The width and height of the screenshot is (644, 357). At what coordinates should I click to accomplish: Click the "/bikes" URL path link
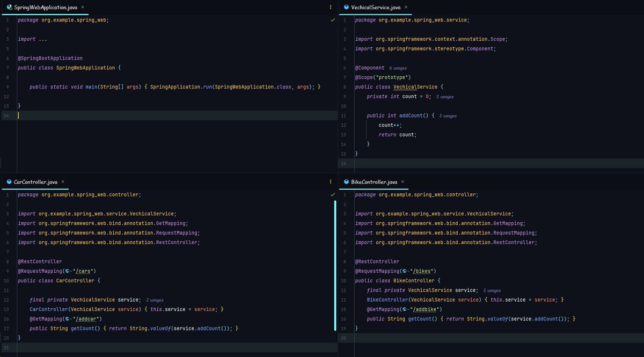[422, 271]
